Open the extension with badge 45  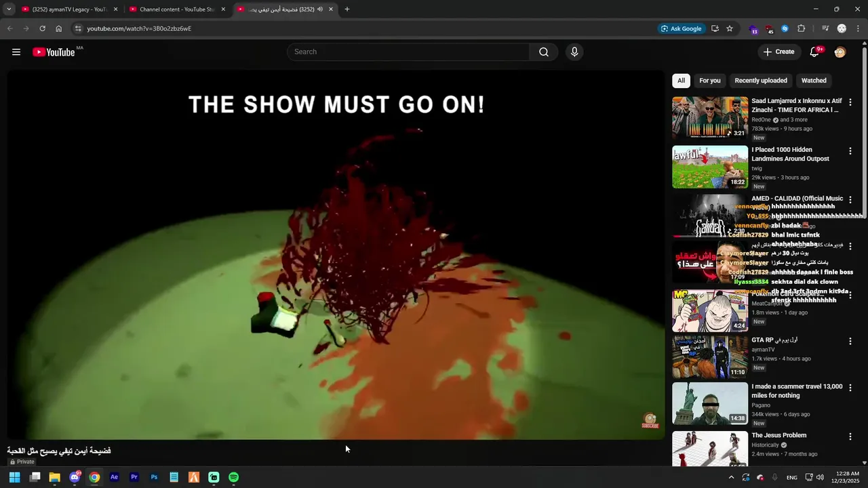pos(769,29)
